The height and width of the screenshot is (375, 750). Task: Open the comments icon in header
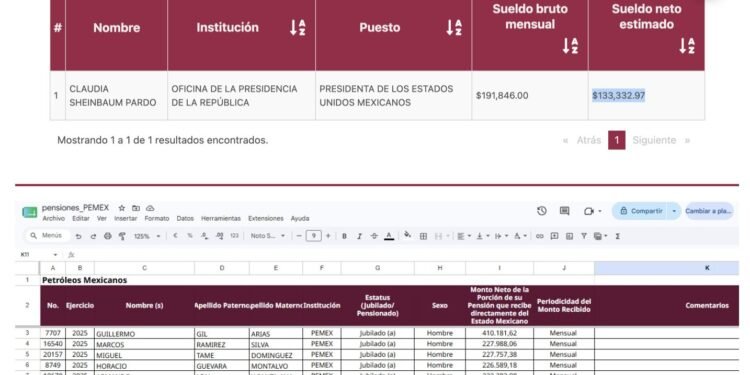564,211
